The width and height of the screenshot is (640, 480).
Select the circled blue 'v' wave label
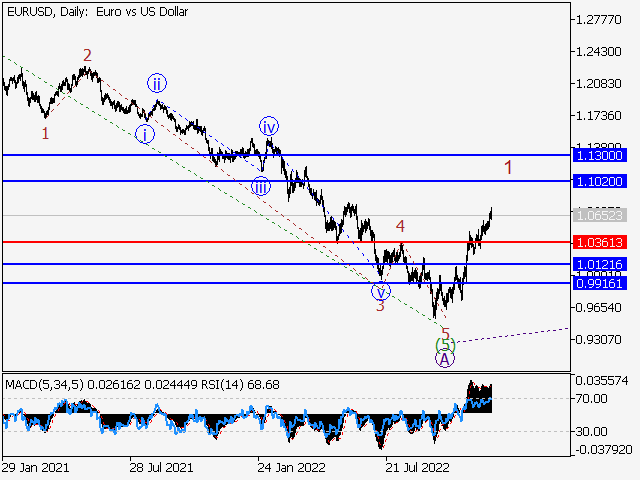pos(381,291)
